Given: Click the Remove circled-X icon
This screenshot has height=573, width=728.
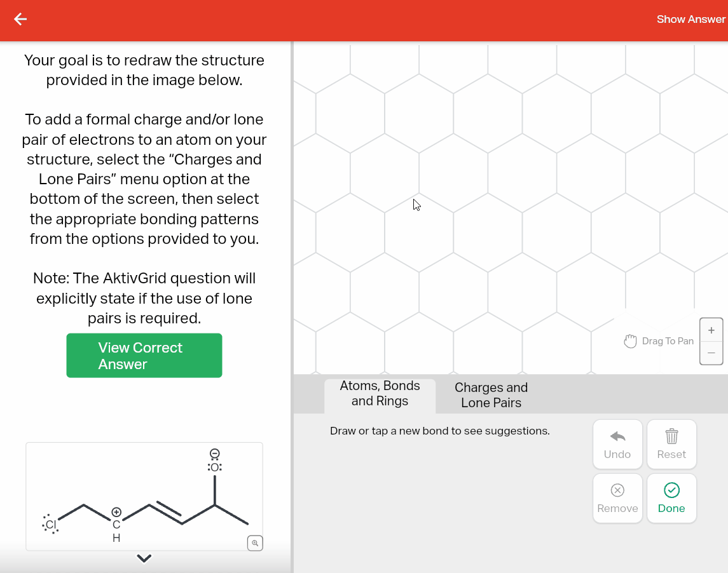Looking at the screenshot, I should 616,490.
